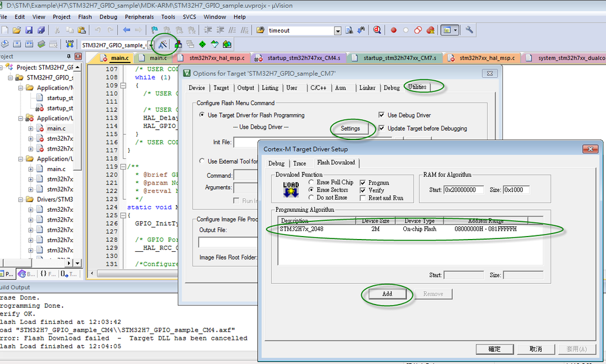606x364 pixels.
Task: Open the Flash menu
Action: 85,17
